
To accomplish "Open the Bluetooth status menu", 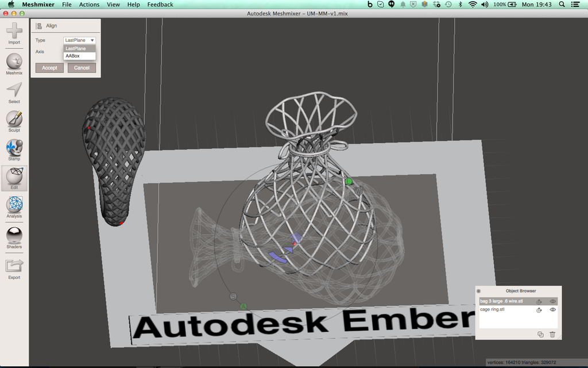I will click(x=461, y=5).
